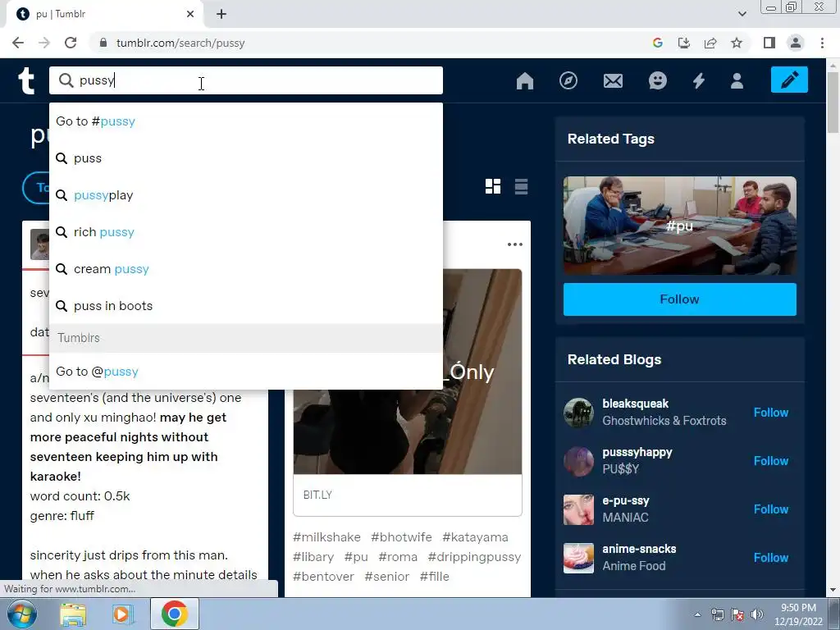The image size is (840, 630).
Task: Click the site lock icon in address bar
Action: tap(103, 43)
